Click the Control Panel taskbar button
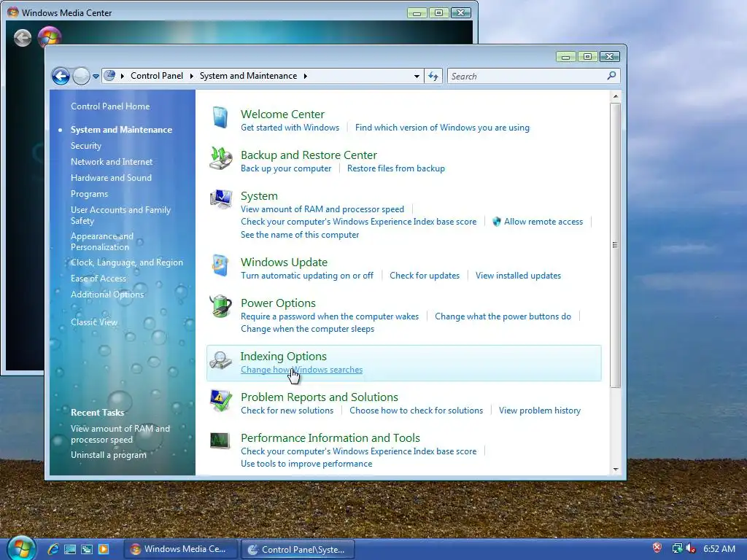The height and width of the screenshot is (560, 747). pyautogui.click(x=298, y=549)
